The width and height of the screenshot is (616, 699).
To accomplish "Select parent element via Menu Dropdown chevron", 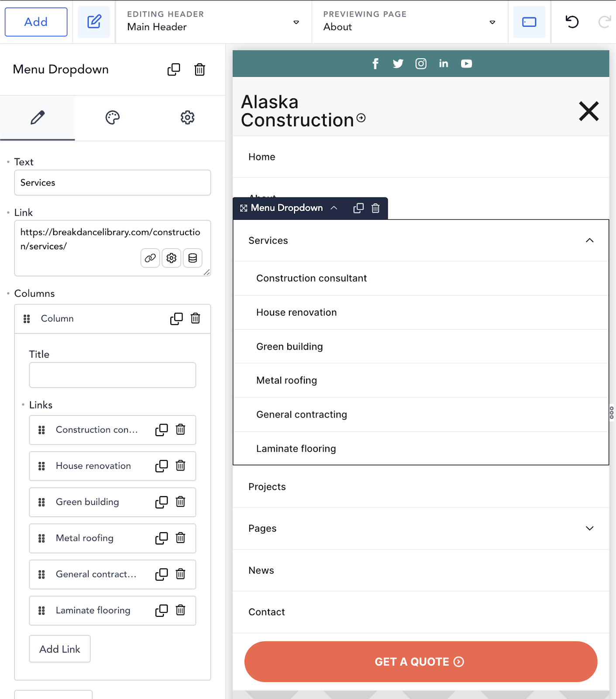I will 334,208.
